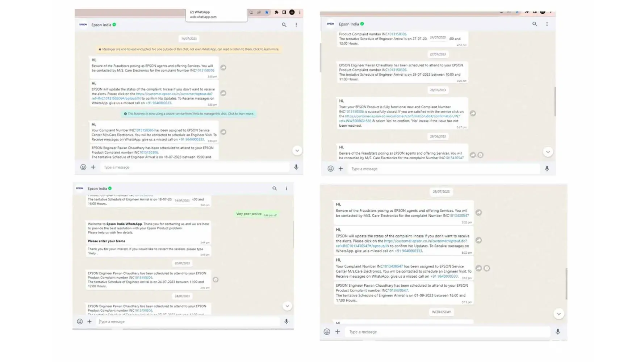
Task: Open the confirmation link in 'Trust your EPSON Product' message
Action: [x=400, y=118]
